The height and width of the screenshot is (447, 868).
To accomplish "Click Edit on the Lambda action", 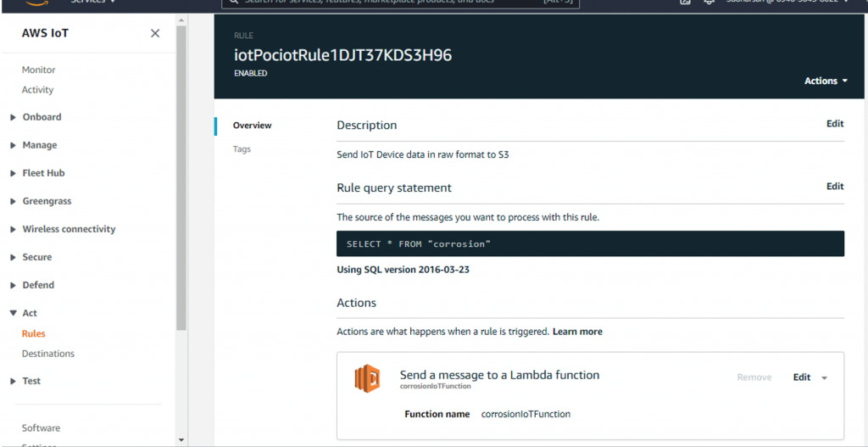I will tap(802, 377).
